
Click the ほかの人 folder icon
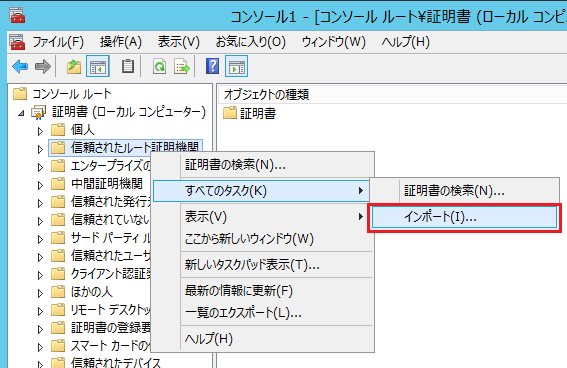coord(58,292)
